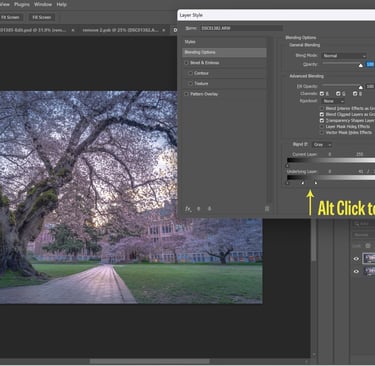Image resolution: width=375 pixels, height=366 pixels.
Task: Open the Blend Mode dropdown set to Normal
Action: point(344,56)
